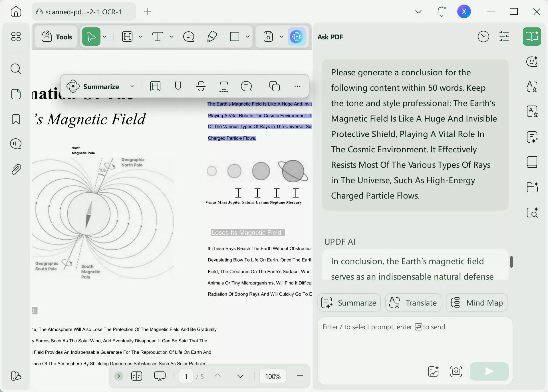
Task: Click the Mind Map button
Action: click(x=476, y=303)
